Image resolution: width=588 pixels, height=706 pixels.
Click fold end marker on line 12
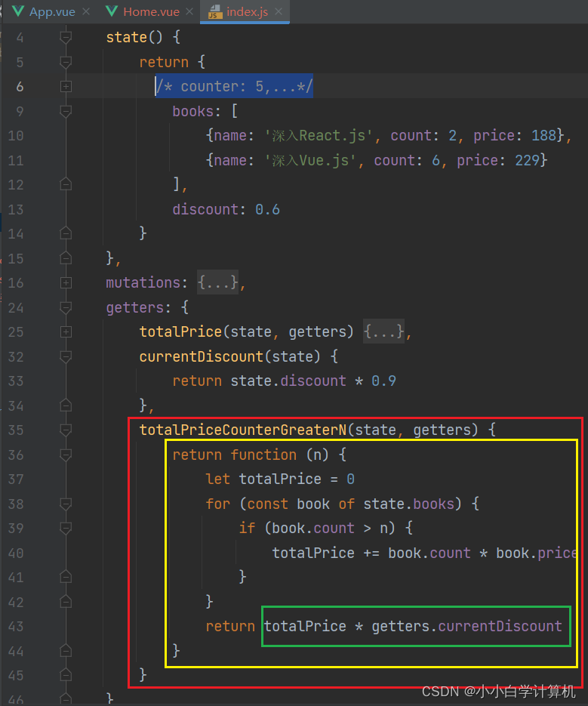point(66,184)
